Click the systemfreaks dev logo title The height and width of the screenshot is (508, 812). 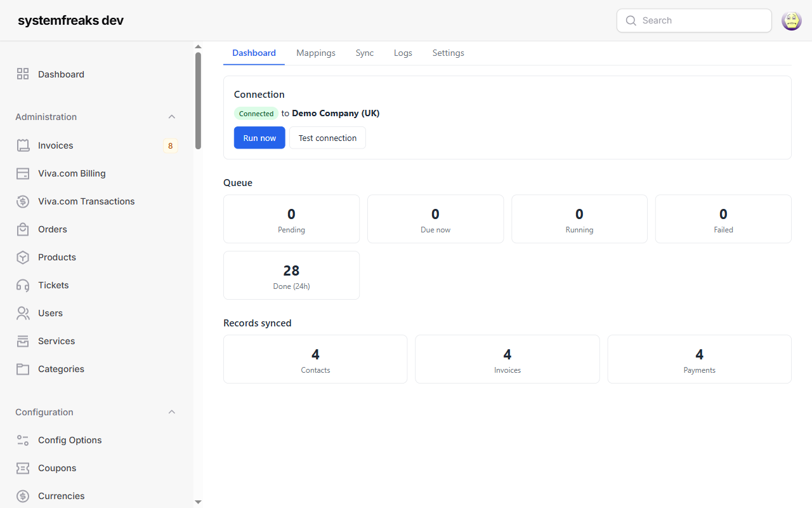tap(70, 20)
